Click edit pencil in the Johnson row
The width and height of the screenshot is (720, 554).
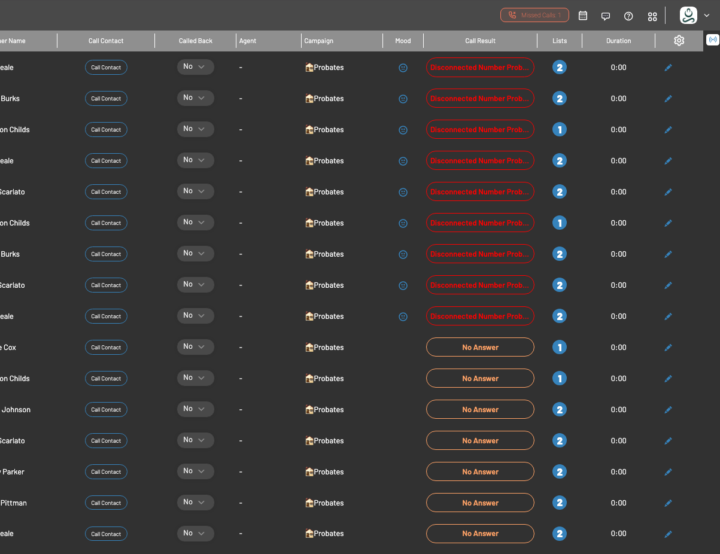click(x=668, y=410)
